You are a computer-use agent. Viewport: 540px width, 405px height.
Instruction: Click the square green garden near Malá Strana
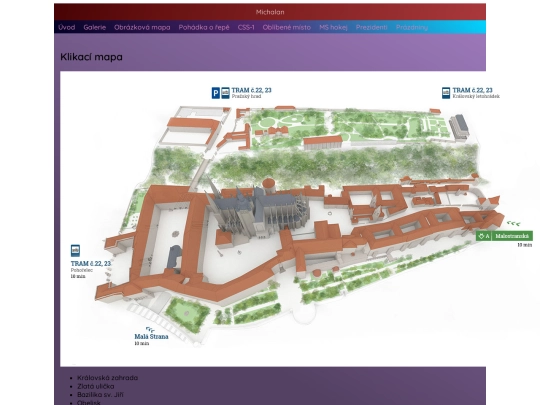[x=187, y=314]
